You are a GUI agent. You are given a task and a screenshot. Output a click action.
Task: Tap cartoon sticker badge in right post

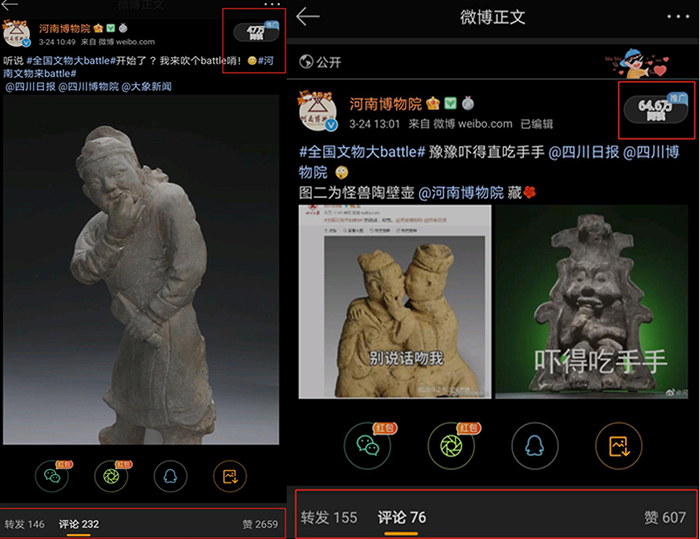[x=637, y=63]
